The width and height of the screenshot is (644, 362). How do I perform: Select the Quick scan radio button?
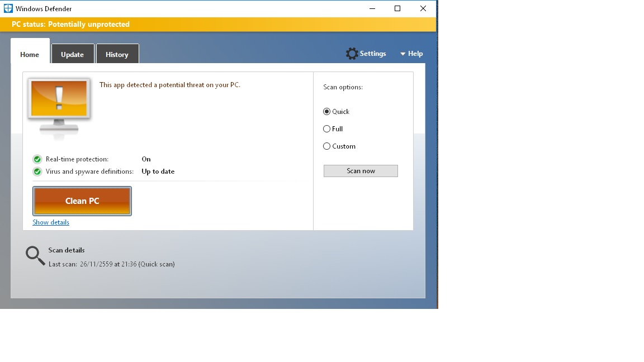click(x=326, y=112)
